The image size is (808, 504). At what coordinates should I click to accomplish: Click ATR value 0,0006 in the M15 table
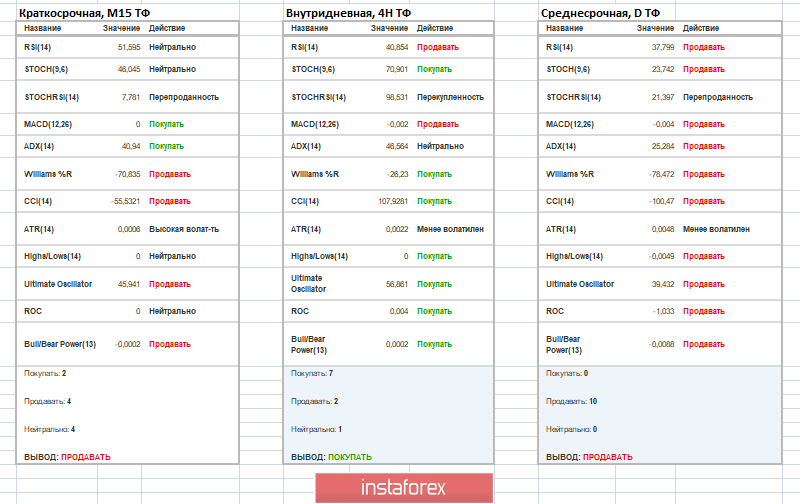(129, 229)
